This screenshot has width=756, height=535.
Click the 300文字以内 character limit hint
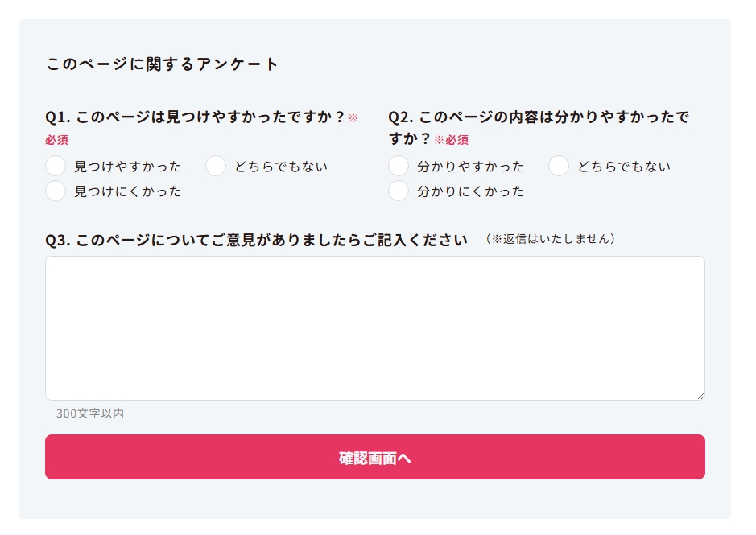point(90,414)
